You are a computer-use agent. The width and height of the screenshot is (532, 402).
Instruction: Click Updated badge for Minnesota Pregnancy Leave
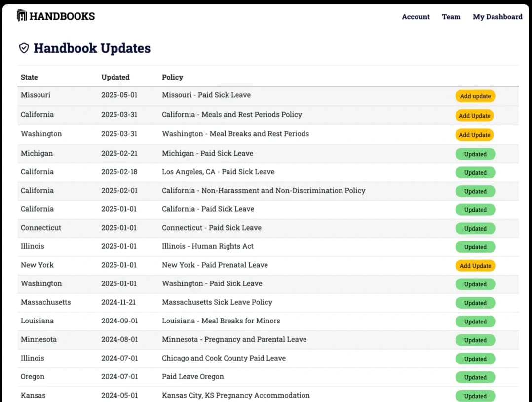coord(475,340)
